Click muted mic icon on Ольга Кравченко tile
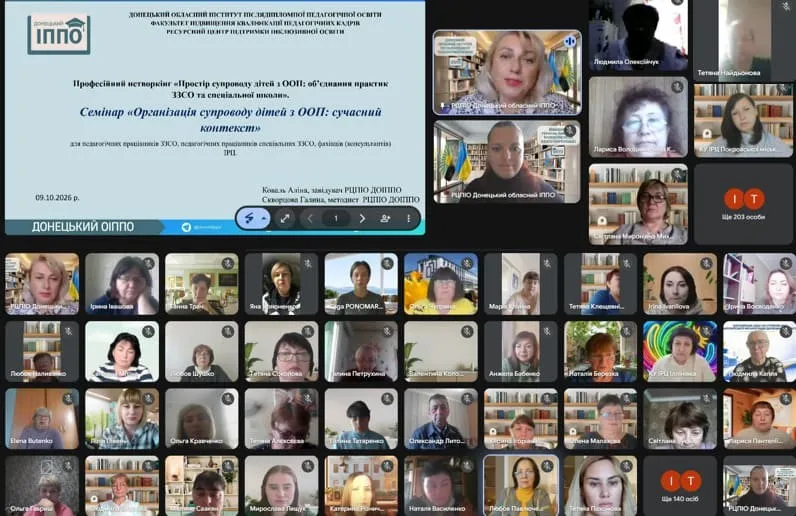 point(228,399)
